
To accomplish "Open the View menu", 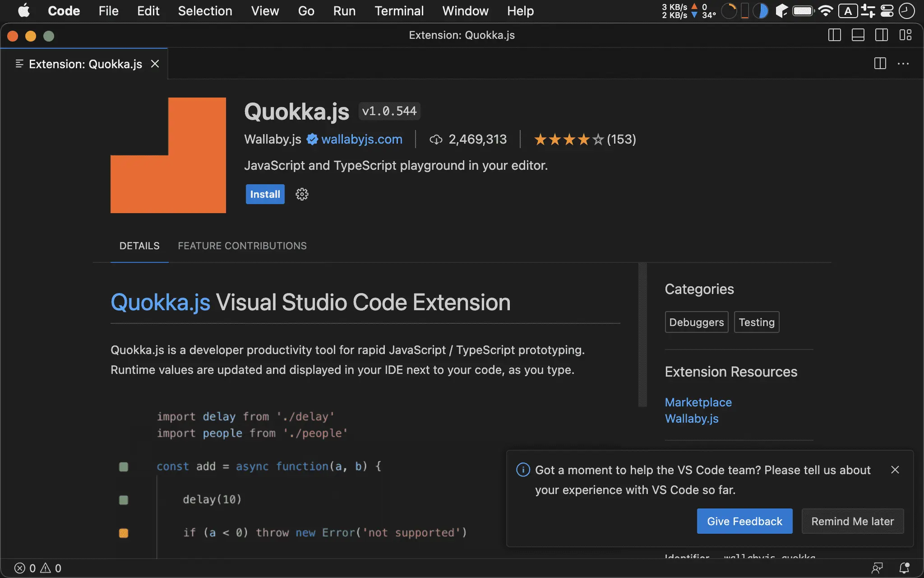I will click(x=265, y=11).
